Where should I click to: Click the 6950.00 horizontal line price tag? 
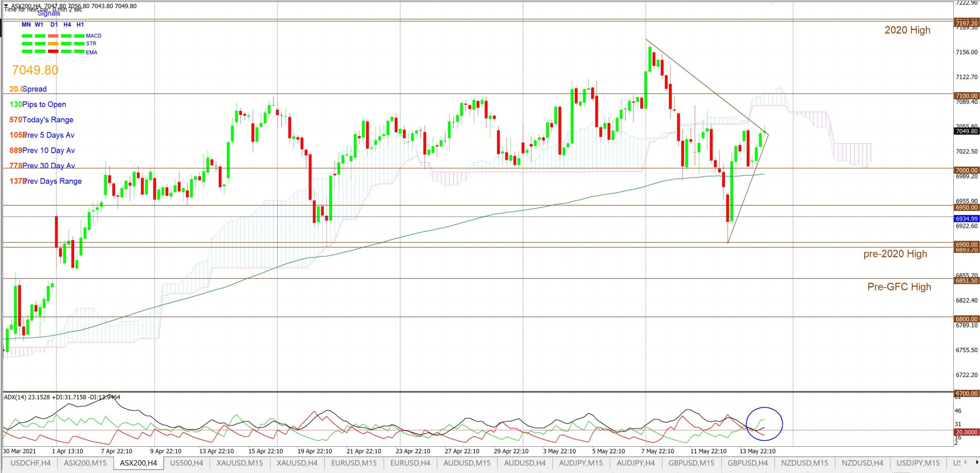point(966,207)
